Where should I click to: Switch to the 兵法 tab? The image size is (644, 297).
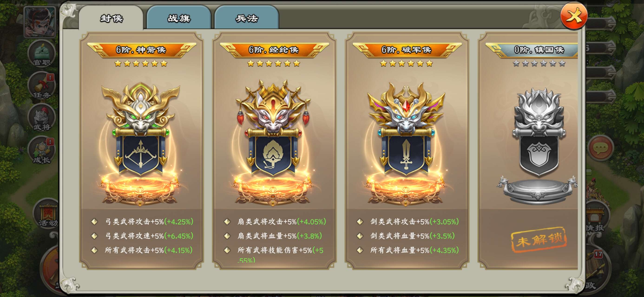pyautogui.click(x=246, y=18)
